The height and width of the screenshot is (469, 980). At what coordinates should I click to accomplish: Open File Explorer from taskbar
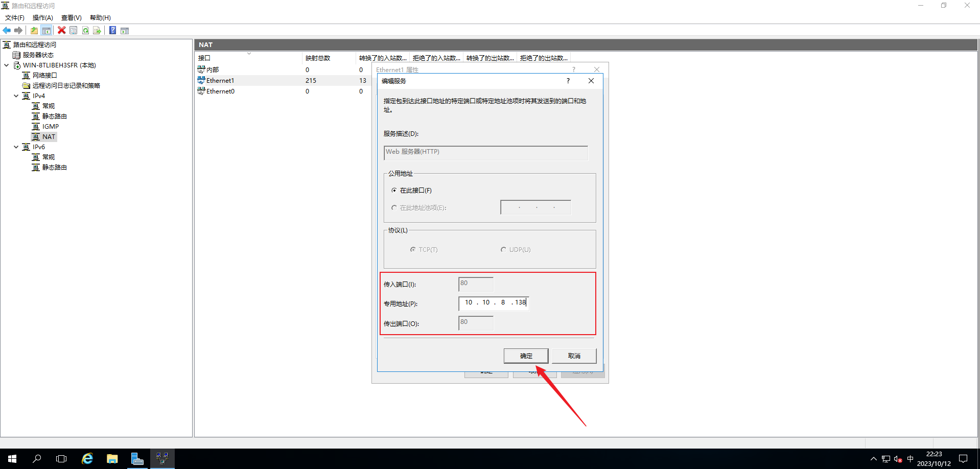coord(112,459)
